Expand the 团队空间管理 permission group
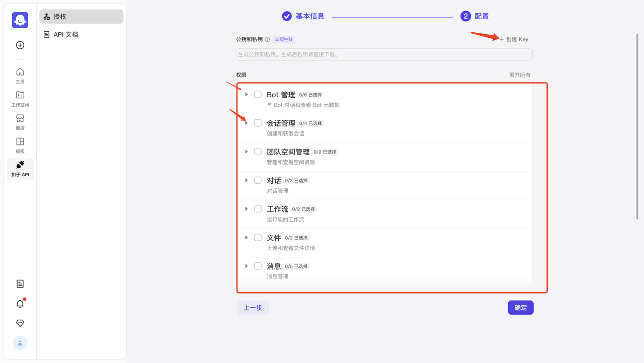Image resolution: width=644 pixels, height=363 pixels. (247, 152)
